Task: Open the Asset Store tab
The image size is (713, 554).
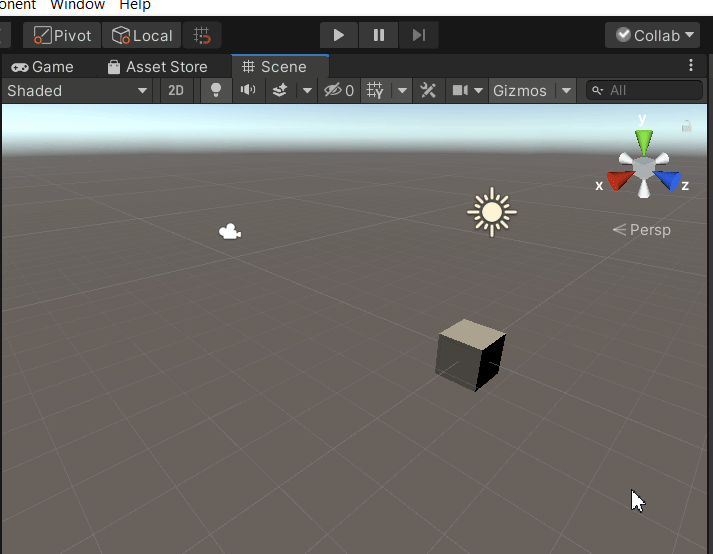Action: (x=156, y=67)
